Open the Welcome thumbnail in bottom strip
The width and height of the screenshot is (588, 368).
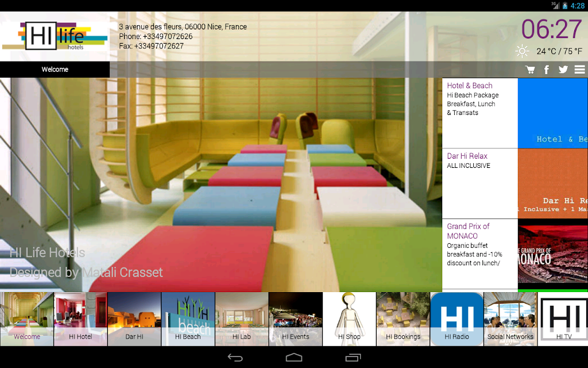tap(26, 319)
